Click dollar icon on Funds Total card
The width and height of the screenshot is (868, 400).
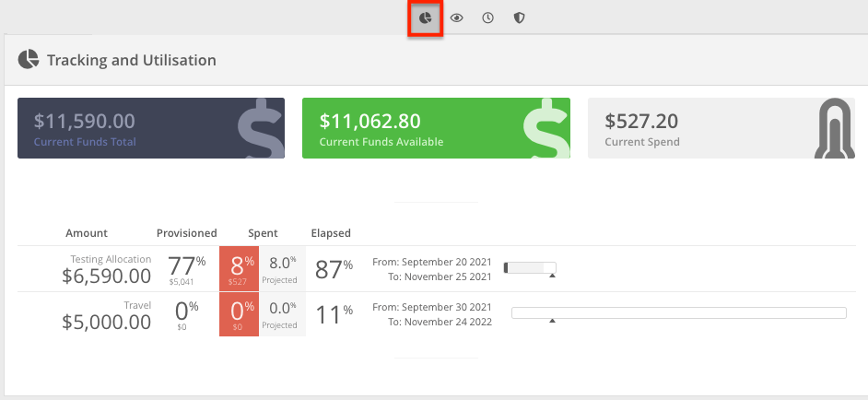pyautogui.click(x=262, y=128)
